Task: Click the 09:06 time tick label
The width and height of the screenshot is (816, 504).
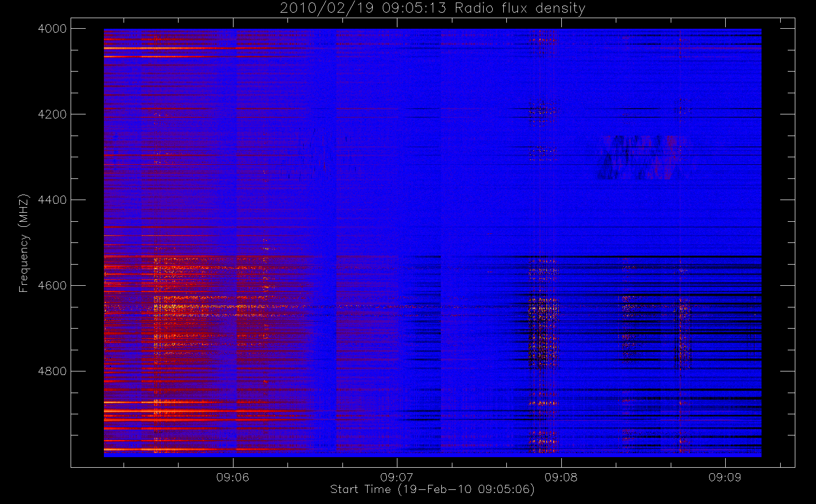Action: tap(232, 477)
